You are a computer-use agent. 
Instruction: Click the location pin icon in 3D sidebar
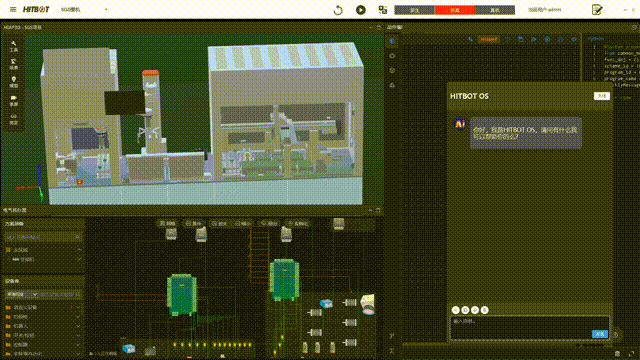13,82
